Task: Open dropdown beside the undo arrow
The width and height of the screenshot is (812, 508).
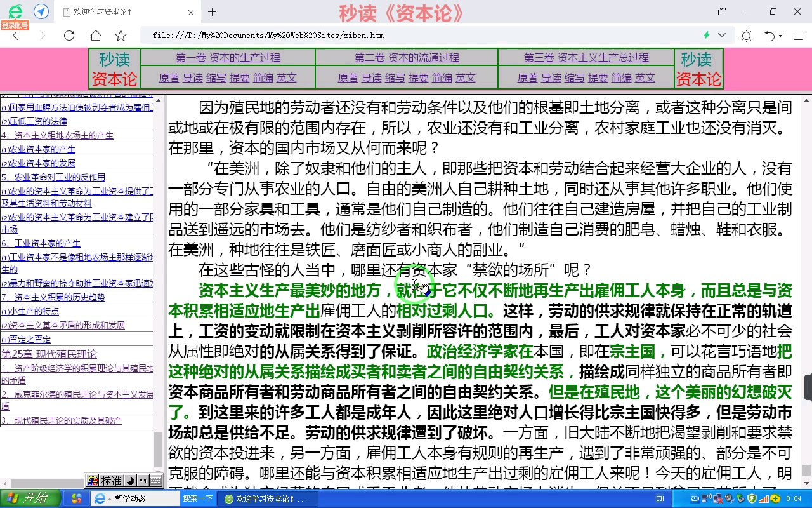Action: 781,36
